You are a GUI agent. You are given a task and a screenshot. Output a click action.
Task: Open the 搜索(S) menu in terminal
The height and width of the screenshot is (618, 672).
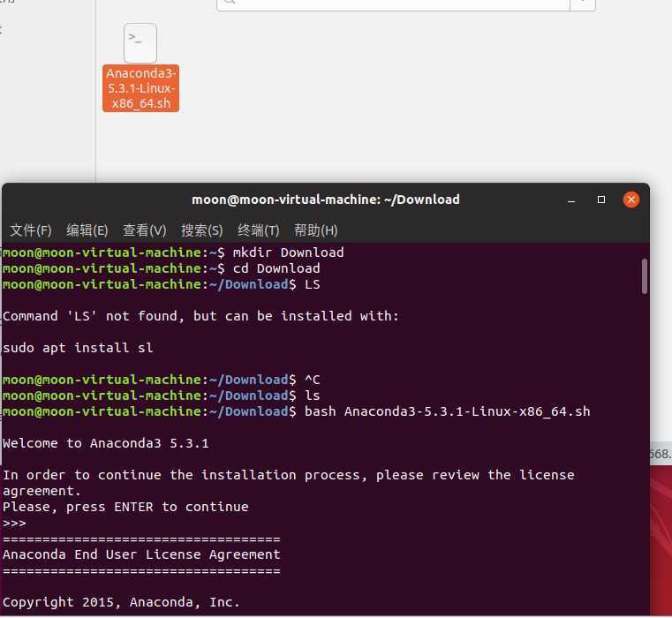202,230
